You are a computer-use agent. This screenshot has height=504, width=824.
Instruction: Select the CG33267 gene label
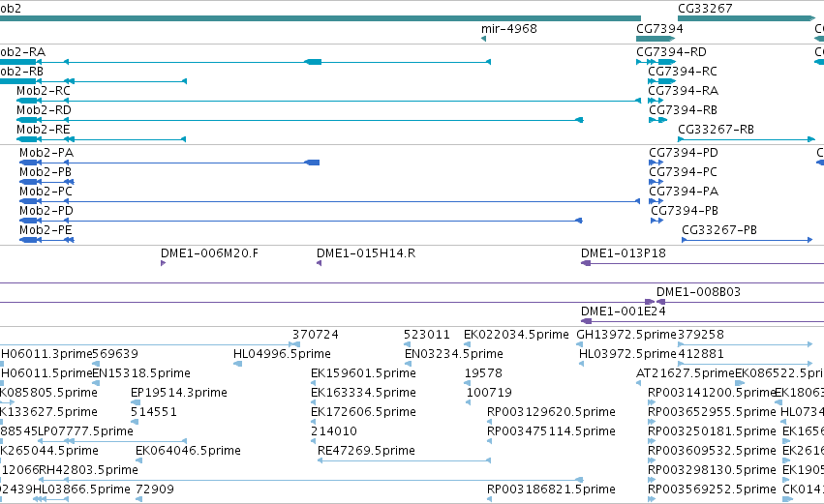coord(705,9)
